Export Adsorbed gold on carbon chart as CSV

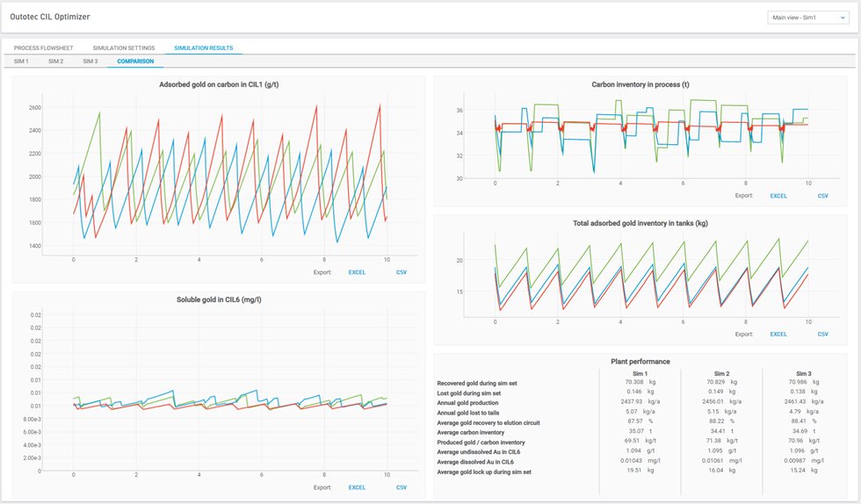pyautogui.click(x=402, y=272)
